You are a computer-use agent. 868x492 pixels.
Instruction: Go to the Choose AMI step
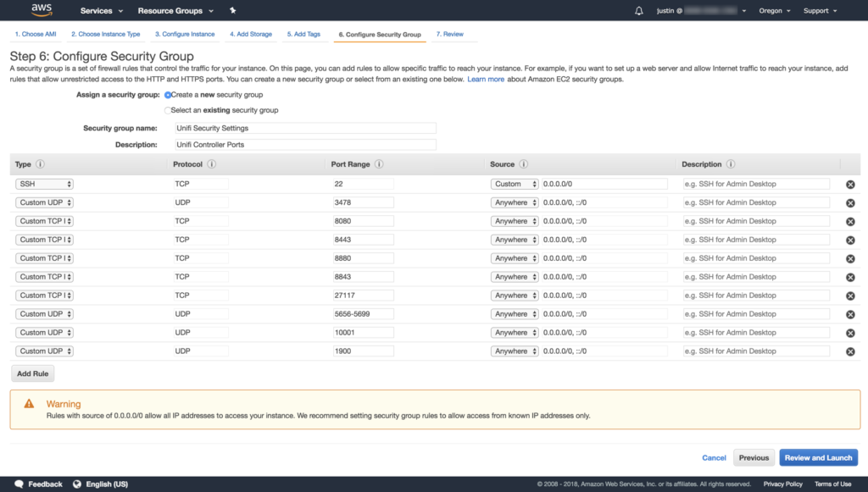[36, 34]
